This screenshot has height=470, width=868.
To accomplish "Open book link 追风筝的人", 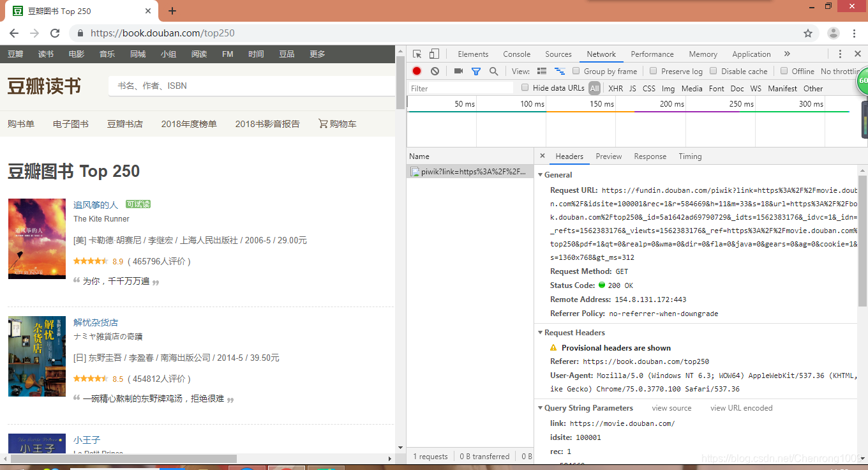I will tap(96, 205).
